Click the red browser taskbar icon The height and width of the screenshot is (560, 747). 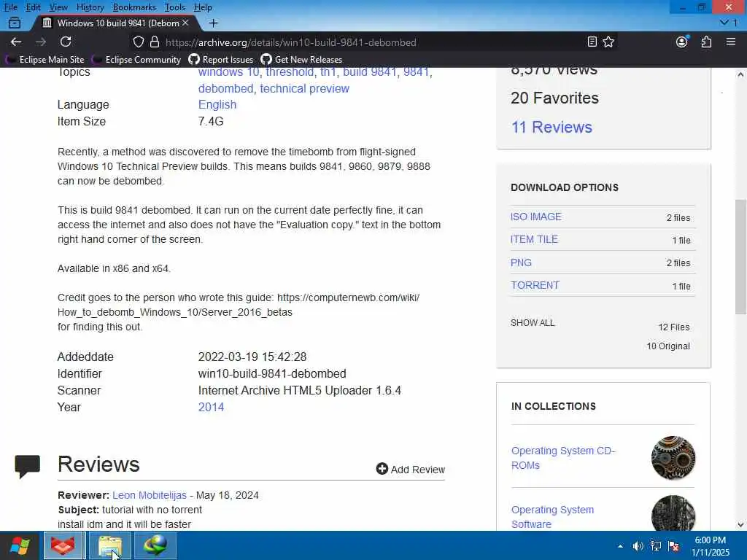tap(63, 545)
